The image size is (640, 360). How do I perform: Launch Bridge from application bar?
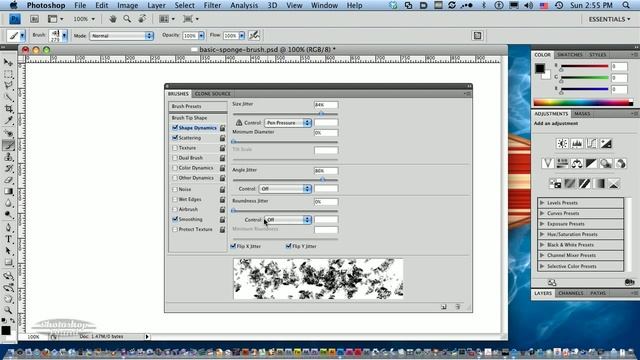pyautogui.click(x=35, y=19)
